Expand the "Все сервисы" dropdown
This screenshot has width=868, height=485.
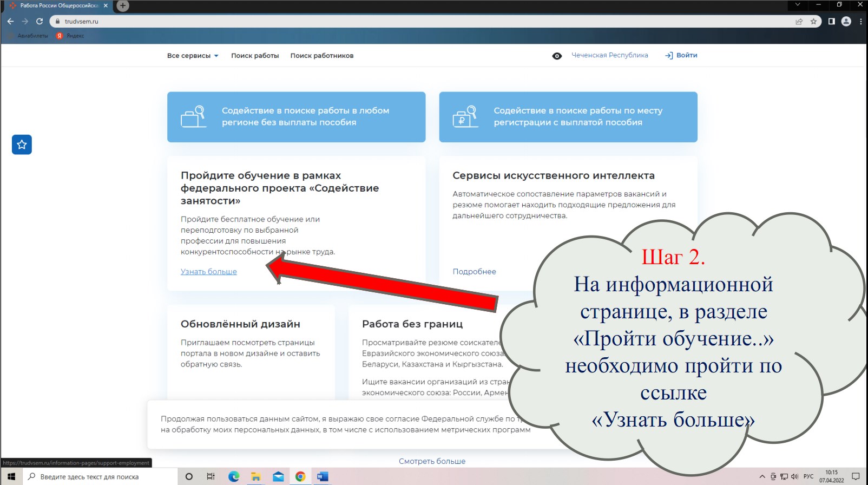[x=193, y=56]
